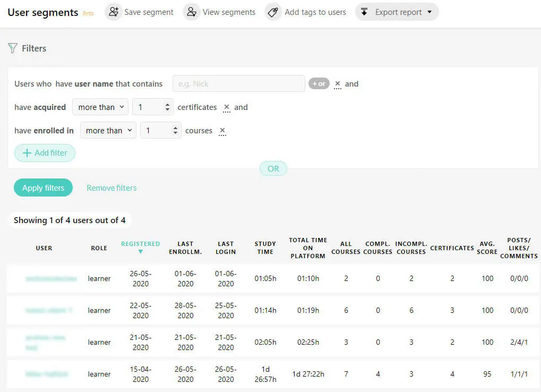The image size is (541, 392).
Task: Open the 'more than' dropdown for enrolled courses
Action: tap(108, 130)
